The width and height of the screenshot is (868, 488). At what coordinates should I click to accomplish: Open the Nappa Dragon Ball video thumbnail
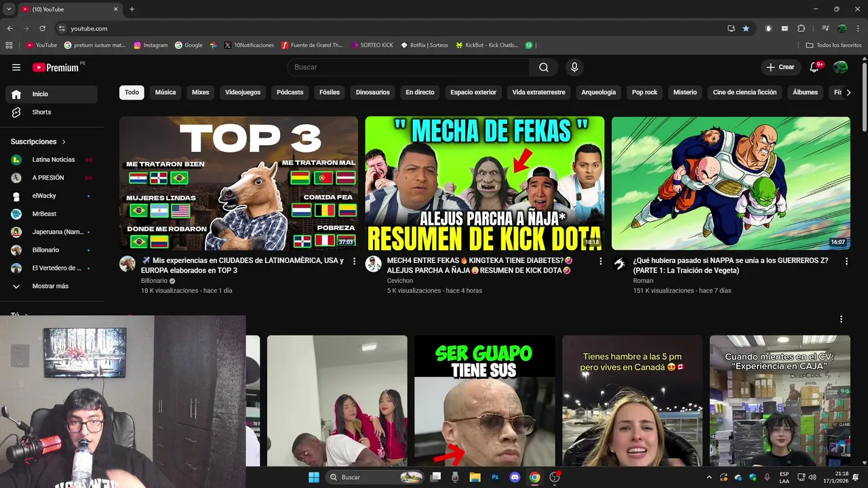(x=731, y=184)
